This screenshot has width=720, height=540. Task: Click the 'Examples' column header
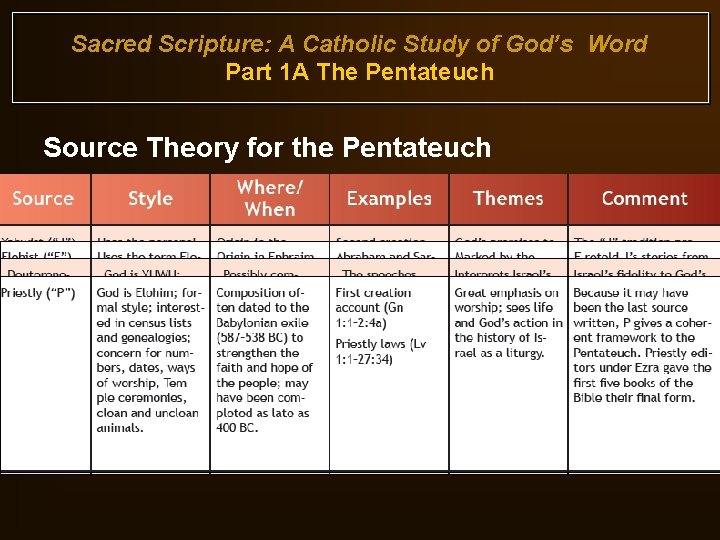(x=389, y=199)
